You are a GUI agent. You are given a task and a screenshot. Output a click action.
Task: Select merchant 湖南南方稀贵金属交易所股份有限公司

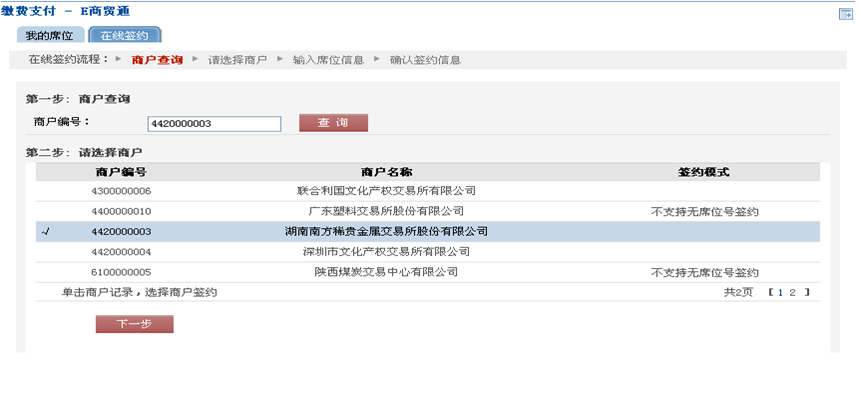click(386, 232)
